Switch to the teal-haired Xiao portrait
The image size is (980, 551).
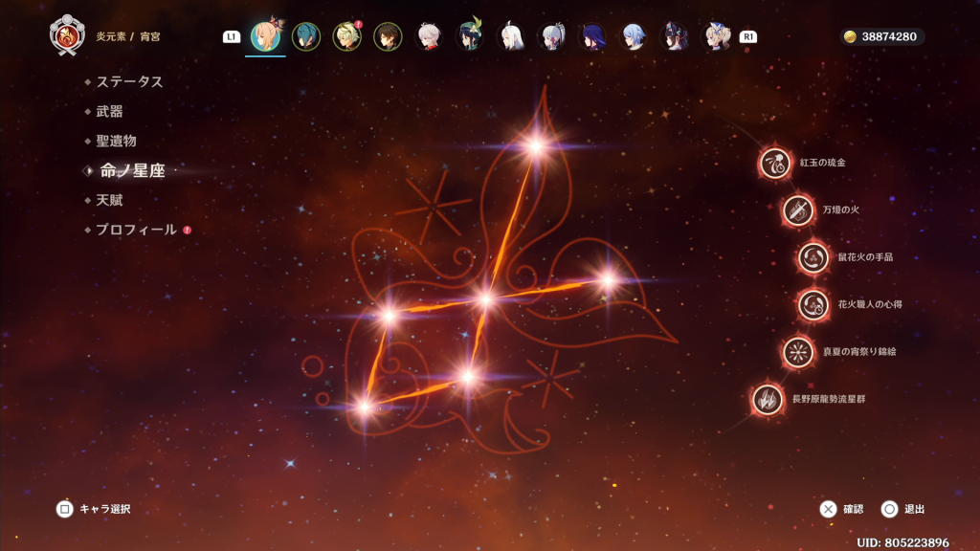(x=306, y=37)
